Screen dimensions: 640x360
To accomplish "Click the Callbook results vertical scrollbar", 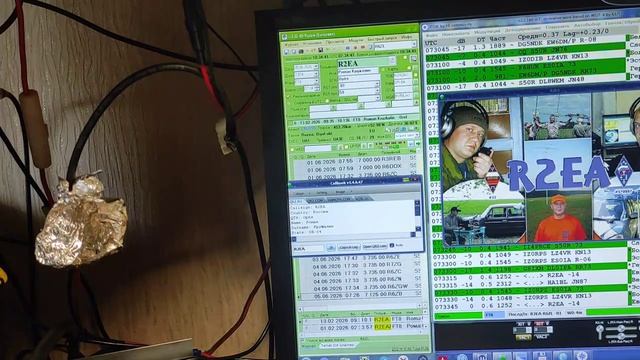I will [x=418, y=216].
